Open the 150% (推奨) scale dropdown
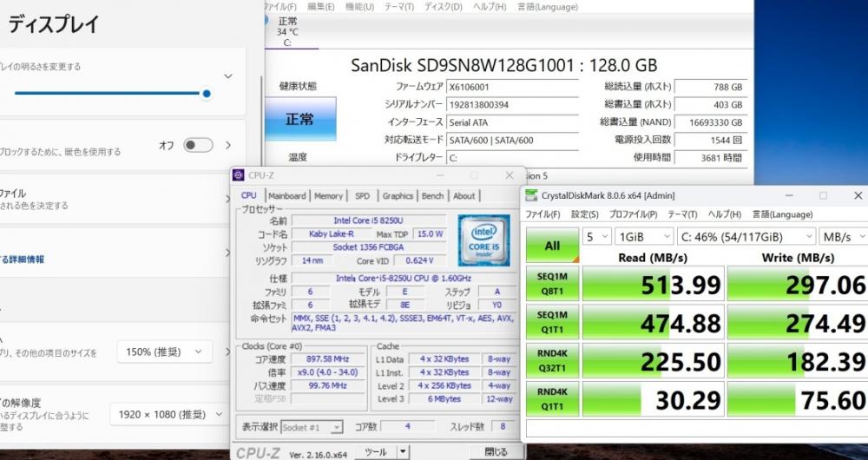The image size is (868, 460). tap(164, 352)
